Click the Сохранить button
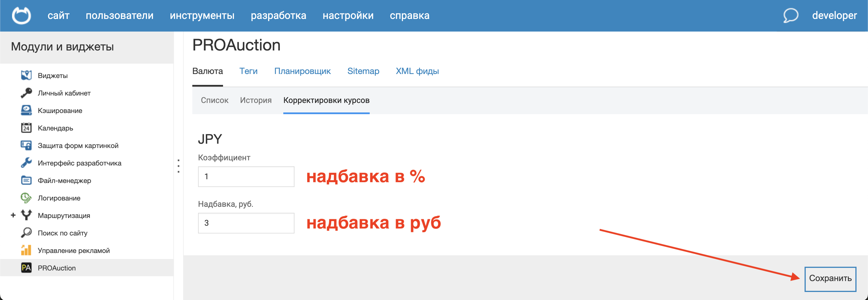 click(830, 279)
